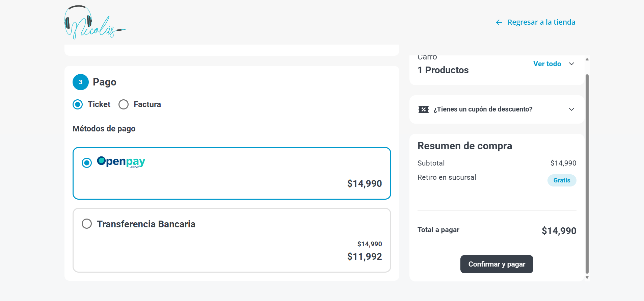Viewport: 644px width, 301px height.
Task: Choose Transferencia Bancaria radio button
Action: tap(87, 224)
